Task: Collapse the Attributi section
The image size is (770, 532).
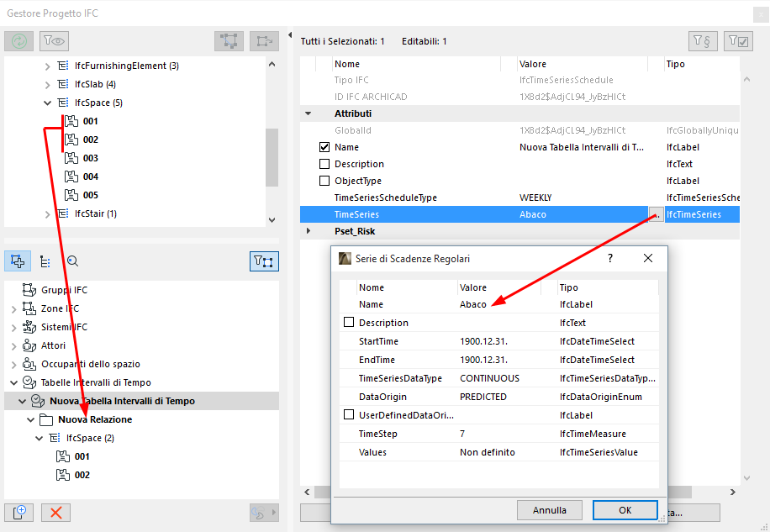Action: click(309, 113)
